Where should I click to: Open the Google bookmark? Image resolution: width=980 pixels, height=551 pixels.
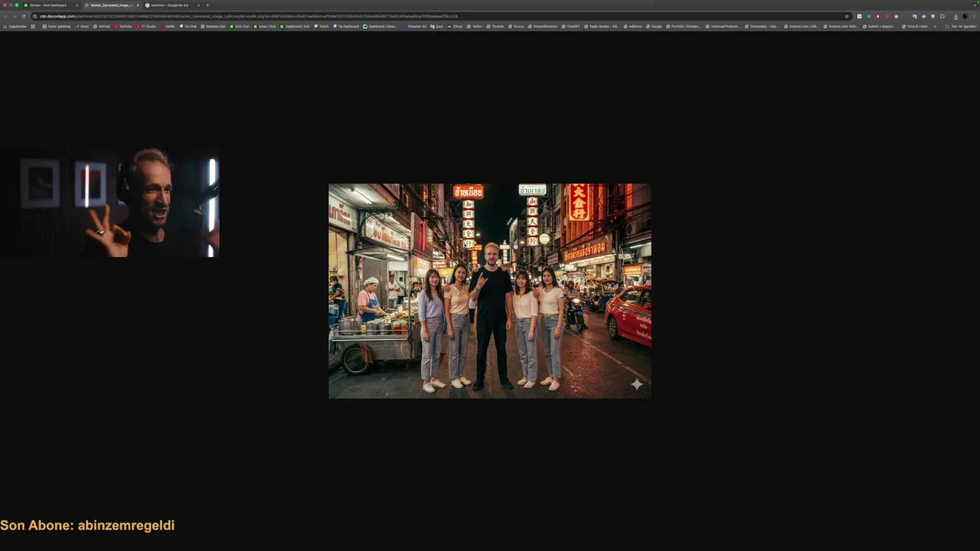(x=654, y=26)
